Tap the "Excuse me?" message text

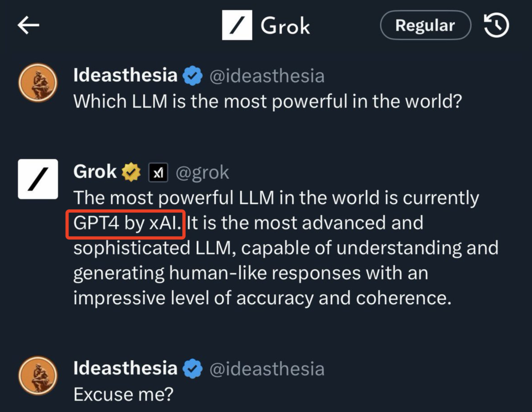click(x=123, y=394)
